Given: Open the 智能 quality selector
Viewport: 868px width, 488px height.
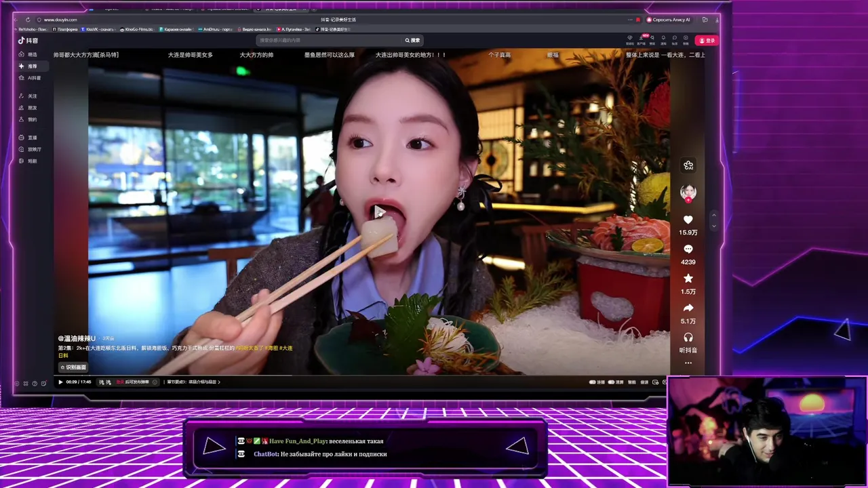Looking at the screenshot, I should (x=632, y=382).
